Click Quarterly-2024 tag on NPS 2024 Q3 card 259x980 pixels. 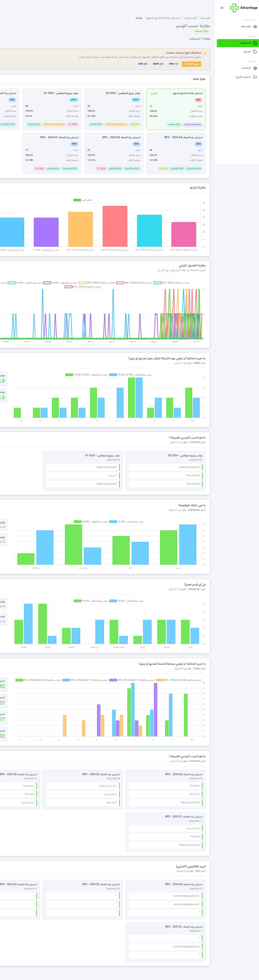tap(194, 169)
